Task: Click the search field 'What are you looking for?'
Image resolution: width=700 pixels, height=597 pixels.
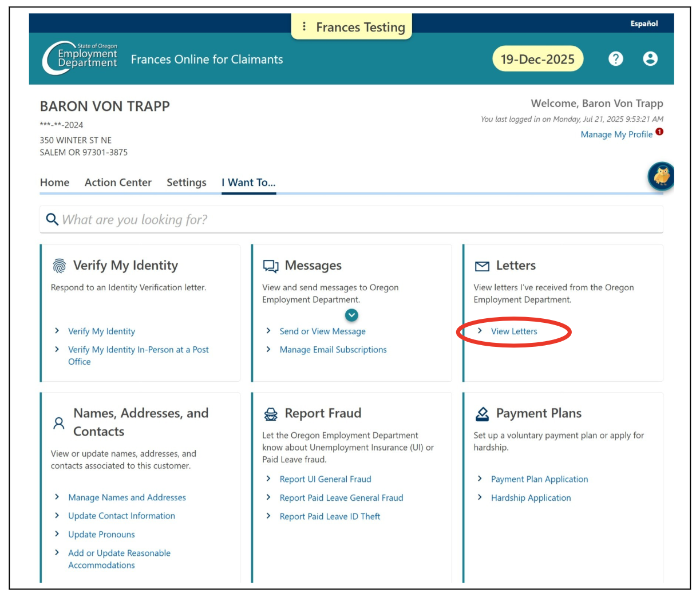Action: [351, 219]
